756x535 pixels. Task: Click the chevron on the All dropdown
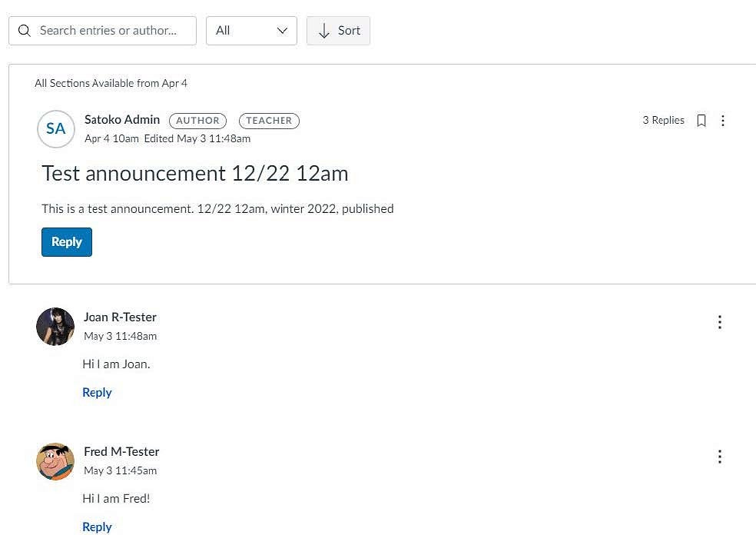(282, 31)
